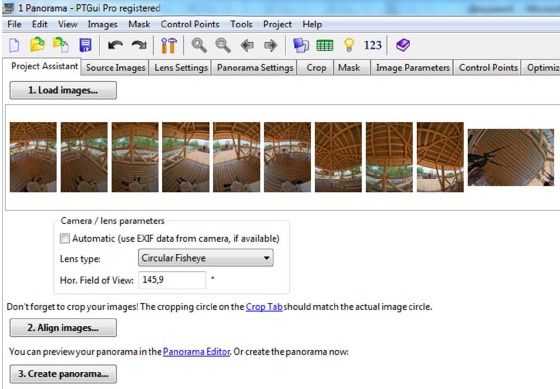Enable Automatic EXIF data checkbox

[x=65, y=238]
